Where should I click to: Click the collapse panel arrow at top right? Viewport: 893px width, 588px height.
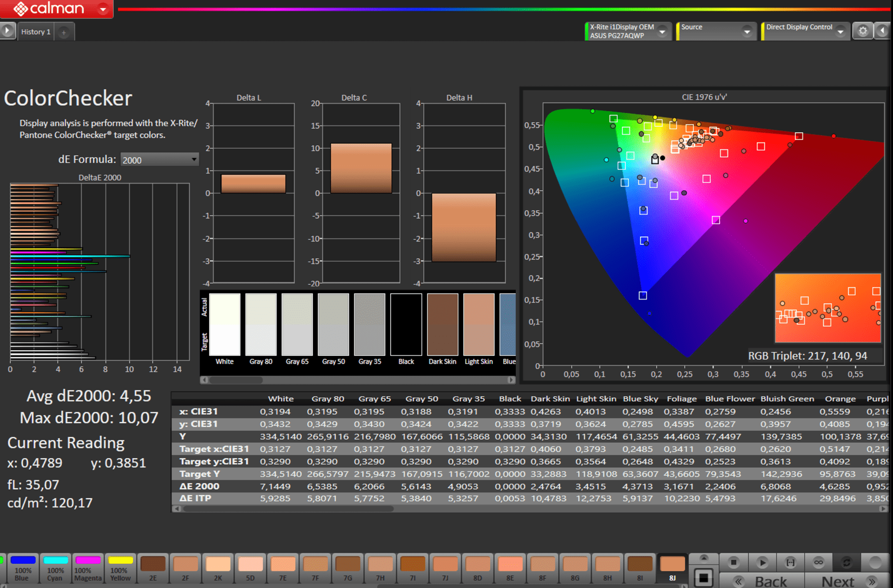click(882, 31)
